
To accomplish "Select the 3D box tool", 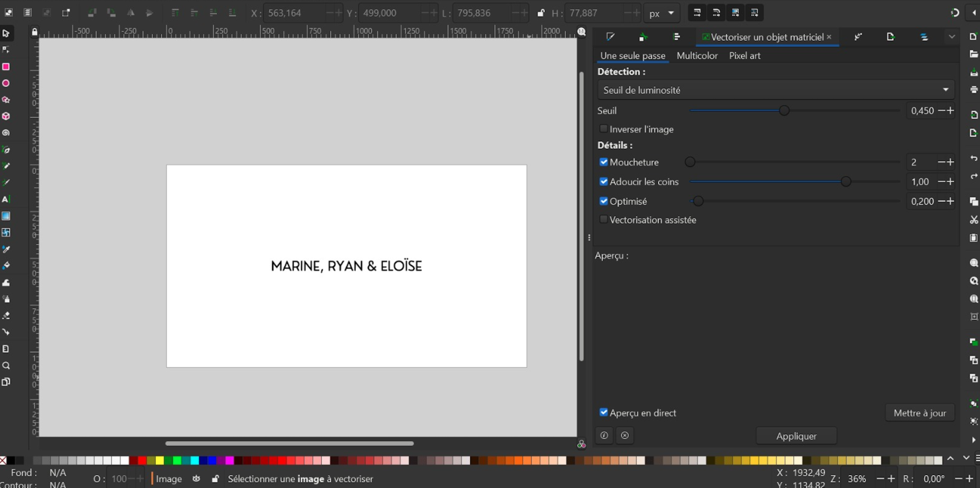I will point(6,116).
